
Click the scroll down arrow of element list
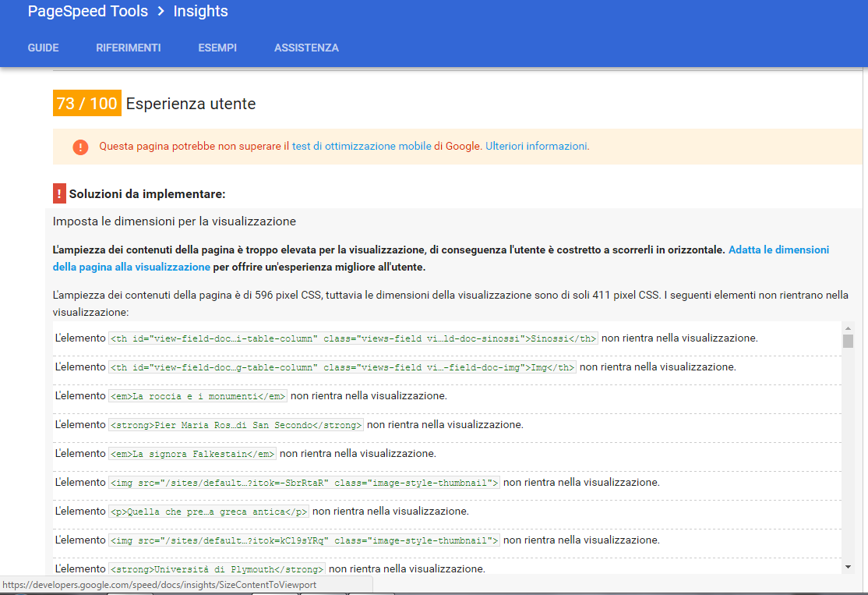(x=848, y=567)
